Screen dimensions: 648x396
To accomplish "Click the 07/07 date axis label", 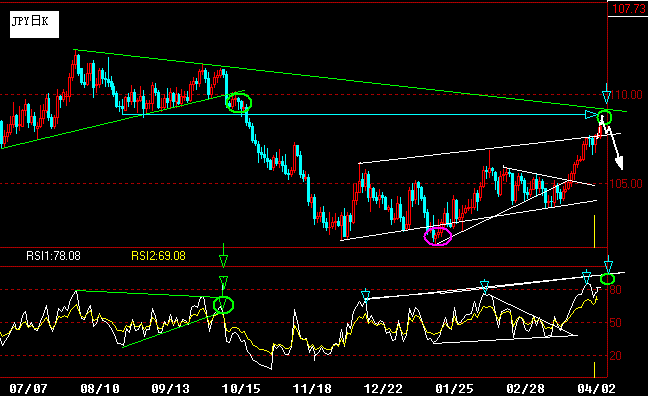I will [x=28, y=389].
